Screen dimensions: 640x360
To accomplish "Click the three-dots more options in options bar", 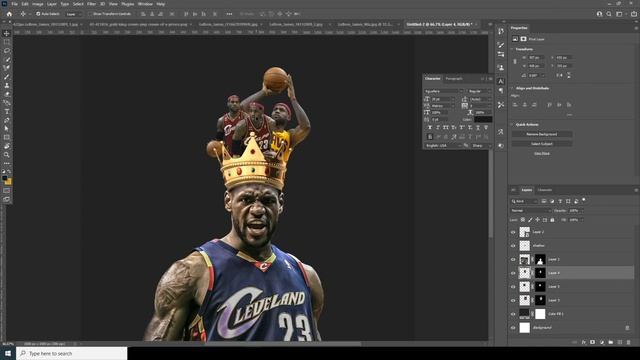I will [229, 14].
